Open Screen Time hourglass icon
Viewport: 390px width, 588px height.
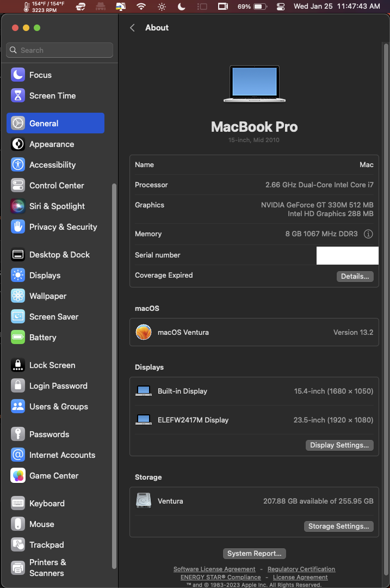(x=17, y=96)
